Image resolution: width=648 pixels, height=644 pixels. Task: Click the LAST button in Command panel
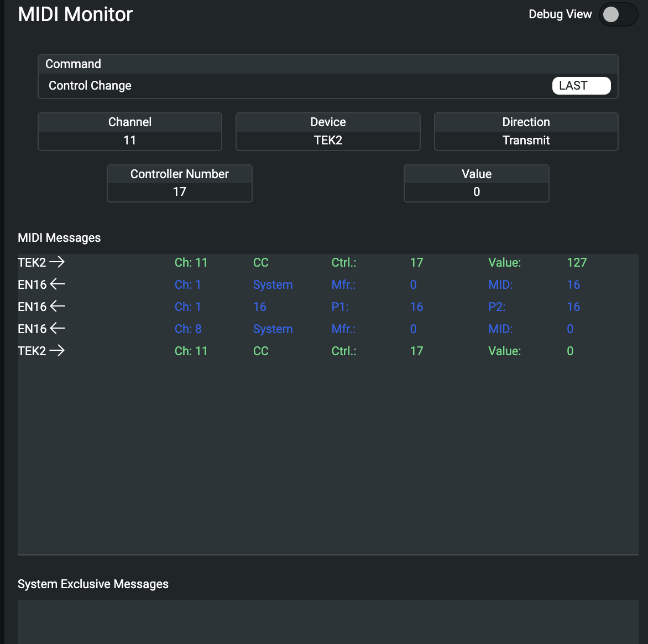pos(581,86)
